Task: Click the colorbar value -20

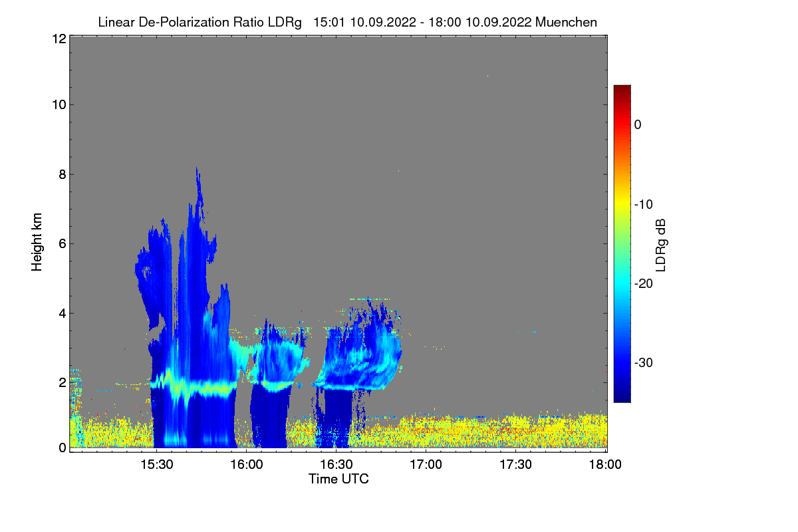Action: click(642, 283)
